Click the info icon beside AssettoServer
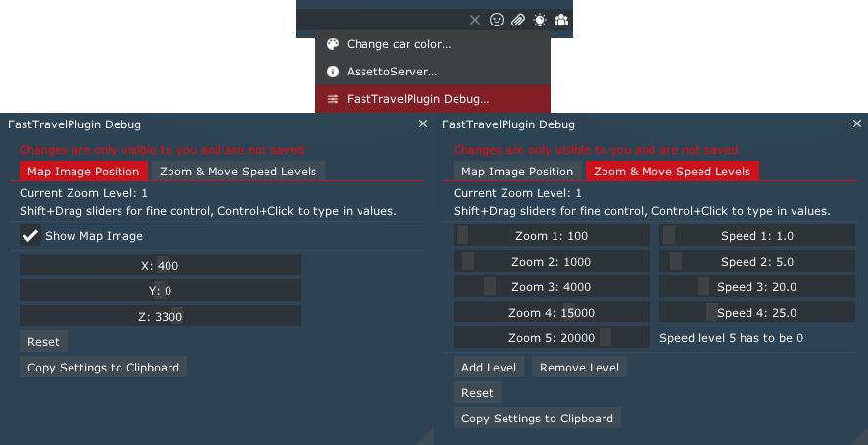The width and height of the screenshot is (868, 445). (x=333, y=72)
